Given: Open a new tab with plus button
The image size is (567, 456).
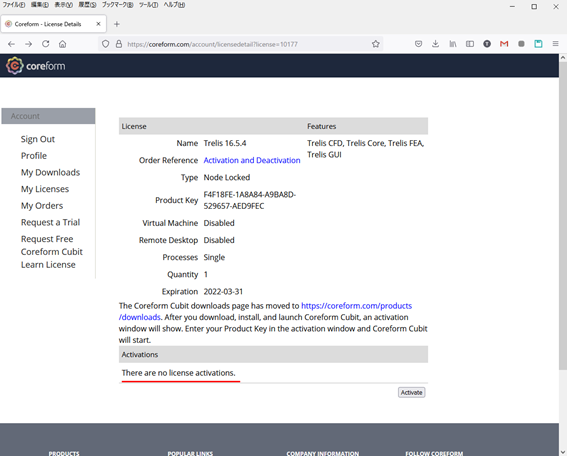Looking at the screenshot, I should click(x=116, y=24).
